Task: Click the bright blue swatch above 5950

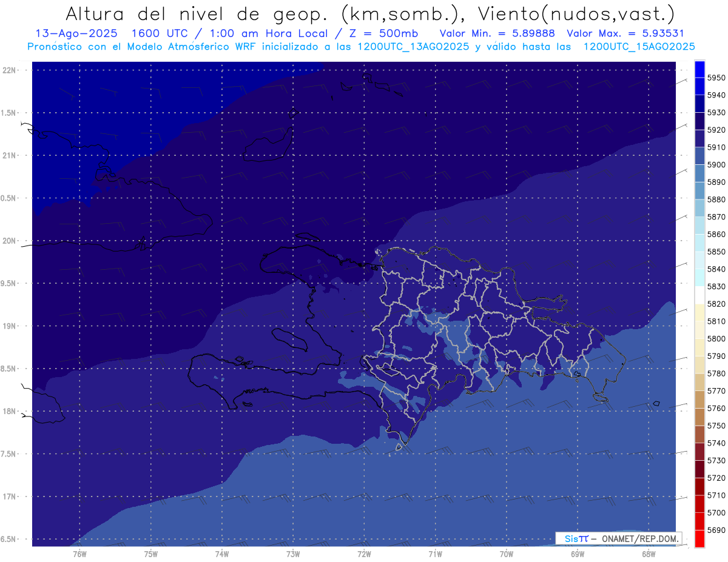Action: [x=699, y=69]
